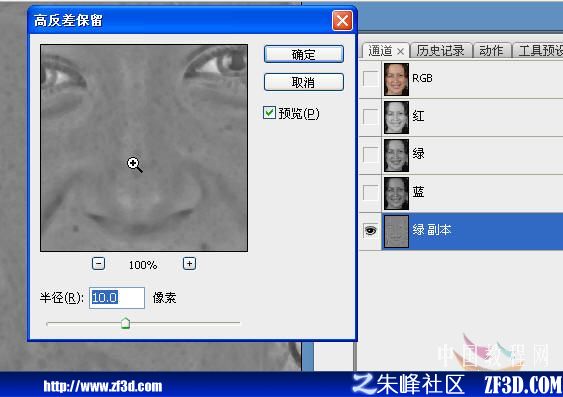
Task: Click the RGB channel name
Action: tap(422, 78)
